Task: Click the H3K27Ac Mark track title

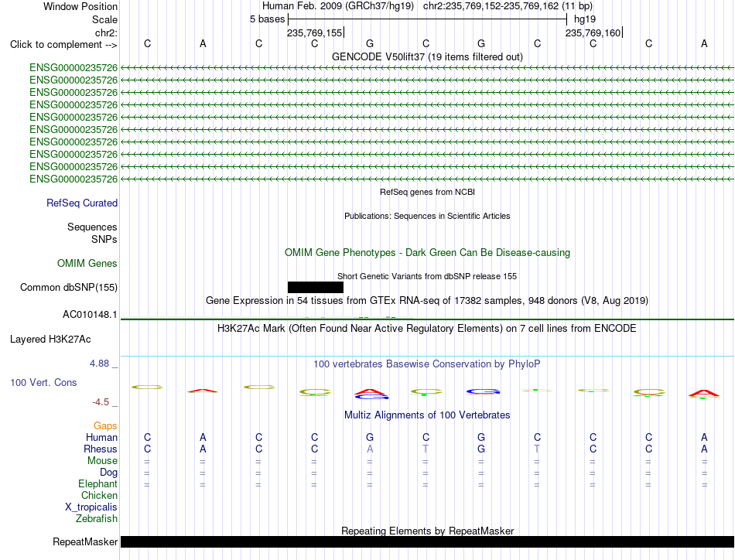Action: pyautogui.click(x=427, y=328)
